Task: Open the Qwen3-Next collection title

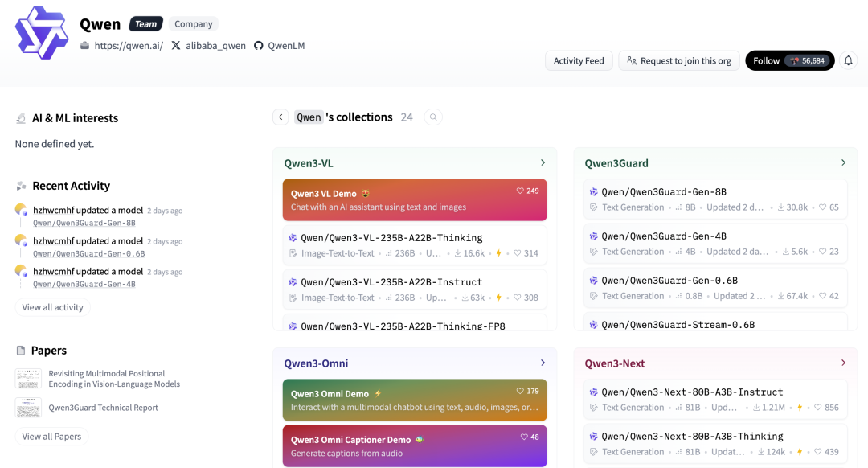Action: 615,363
